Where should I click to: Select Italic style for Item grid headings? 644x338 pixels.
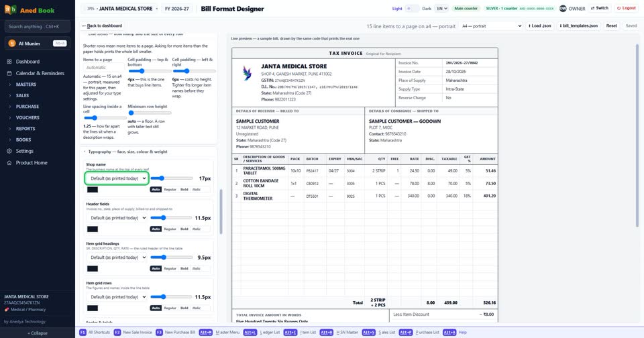point(197,268)
